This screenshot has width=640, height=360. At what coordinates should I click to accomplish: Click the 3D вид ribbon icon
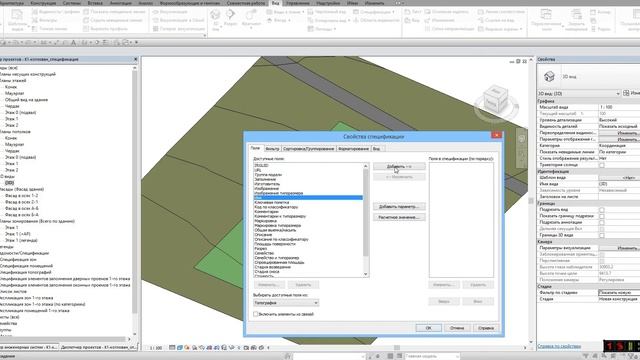215,20
